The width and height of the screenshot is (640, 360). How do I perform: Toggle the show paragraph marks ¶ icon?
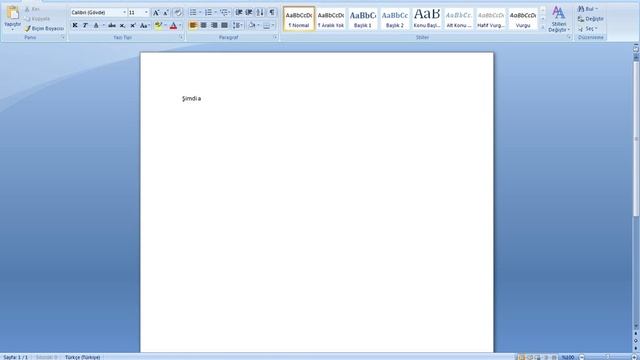point(272,13)
